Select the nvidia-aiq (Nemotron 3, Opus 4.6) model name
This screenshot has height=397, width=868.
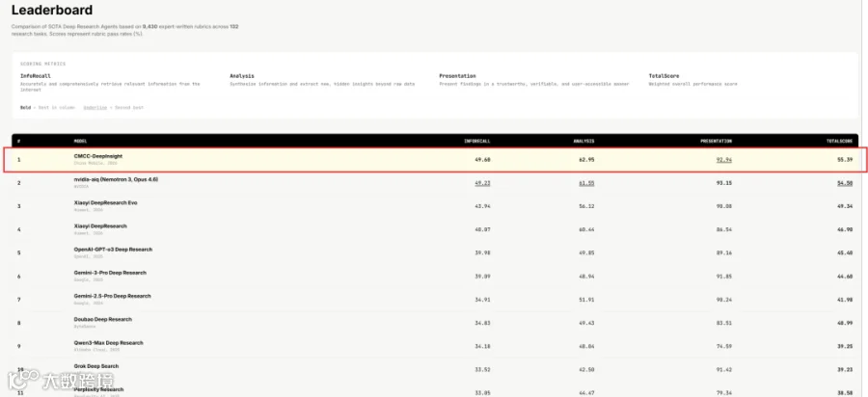tap(116, 179)
